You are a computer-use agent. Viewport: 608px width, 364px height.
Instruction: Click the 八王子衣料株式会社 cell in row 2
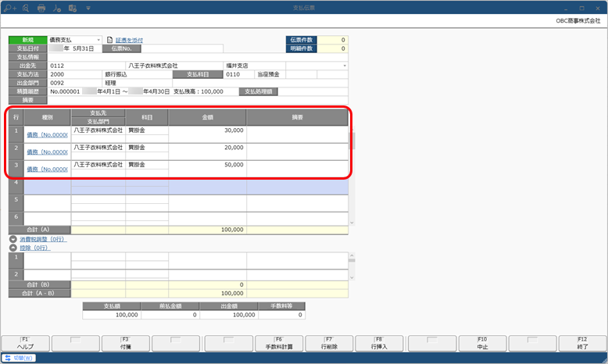pos(98,148)
